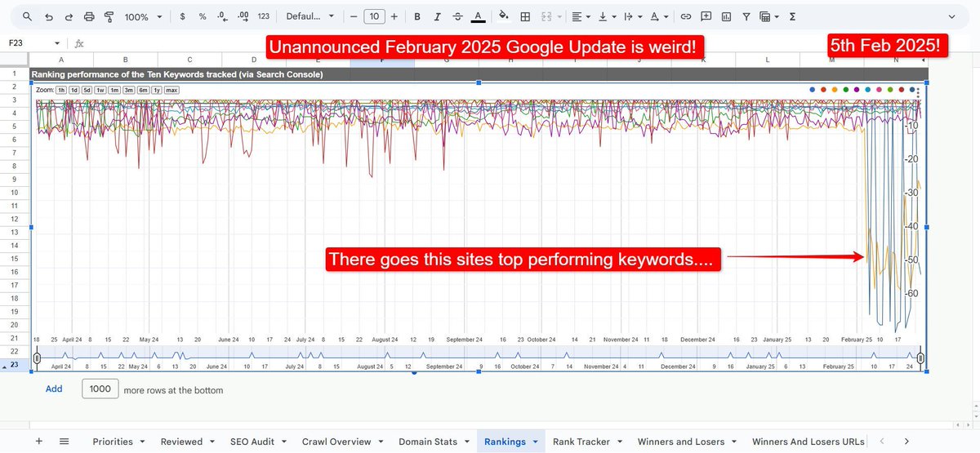This screenshot has width=980, height=453.
Task: Click the Insert comment icon
Action: [x=706, y=16]
